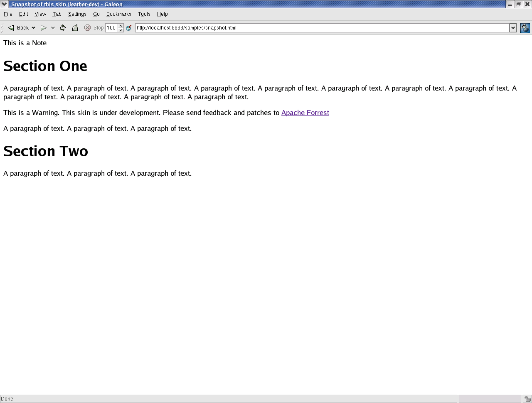The height and width of the screenshot is (403, 532).
Task: Increase zoom level with the up stepper
Action: (x=121, y=26)
